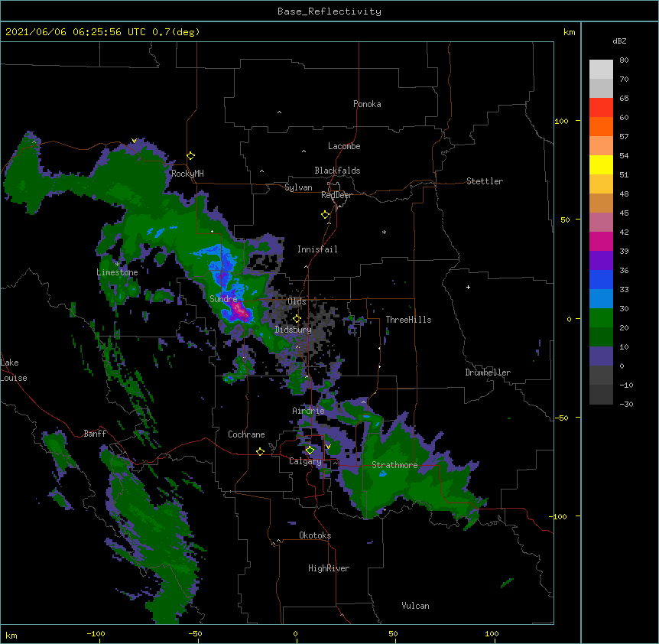Image resolution: width=659 pixels, height=644 pixels.
Task: Click the Airdrie label
Action: [x=308, y=411]
